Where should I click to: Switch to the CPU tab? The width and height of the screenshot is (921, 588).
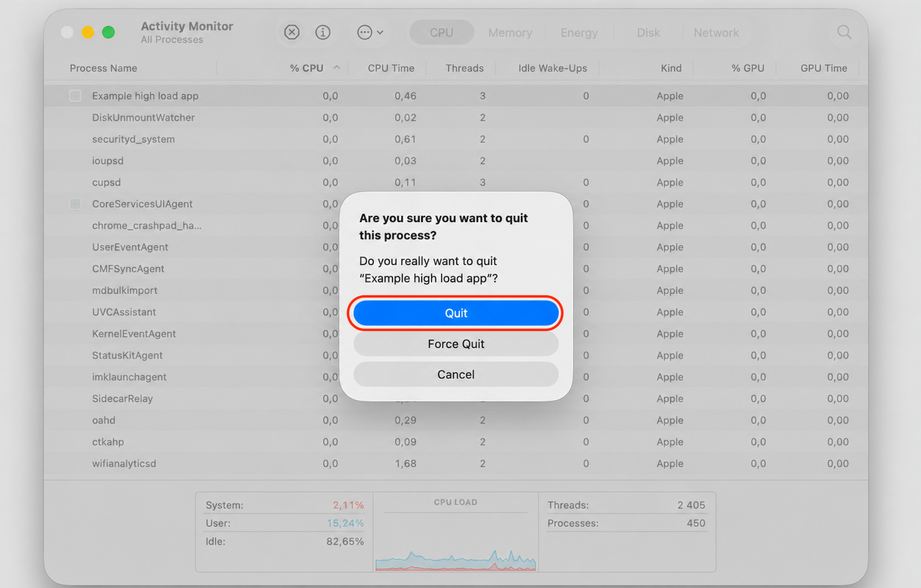coord(441,33)
